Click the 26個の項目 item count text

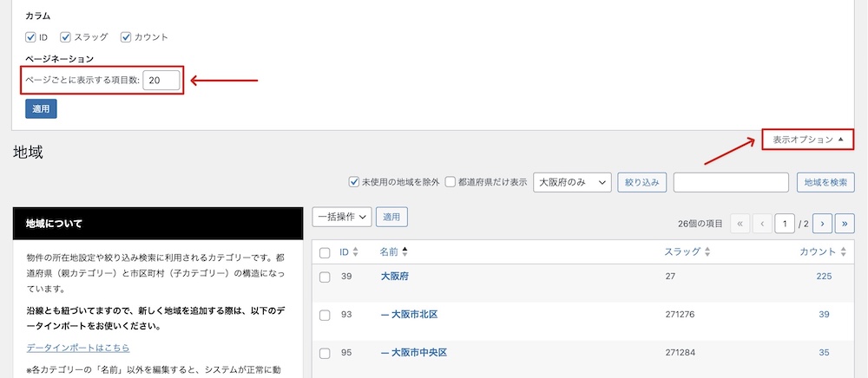[x=700, y=224]
